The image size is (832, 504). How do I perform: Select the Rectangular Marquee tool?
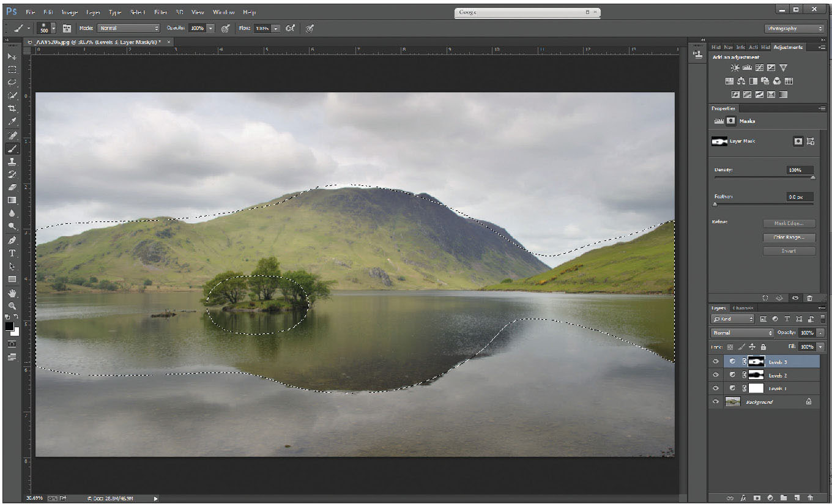pos(12,69)
